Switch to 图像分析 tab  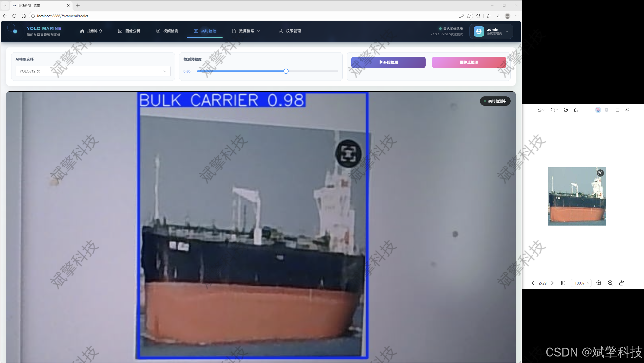tap(129, 31)
